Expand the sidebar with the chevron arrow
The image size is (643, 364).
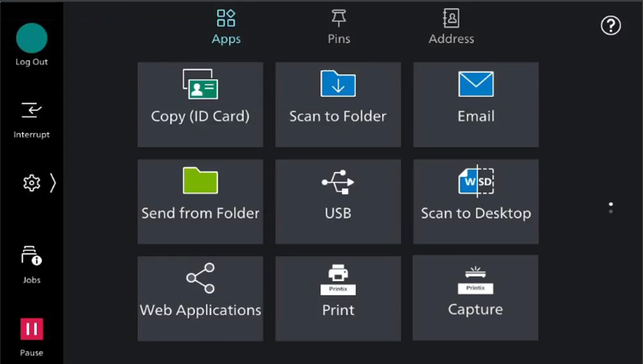pyautogui.click(x=53, y=183)
